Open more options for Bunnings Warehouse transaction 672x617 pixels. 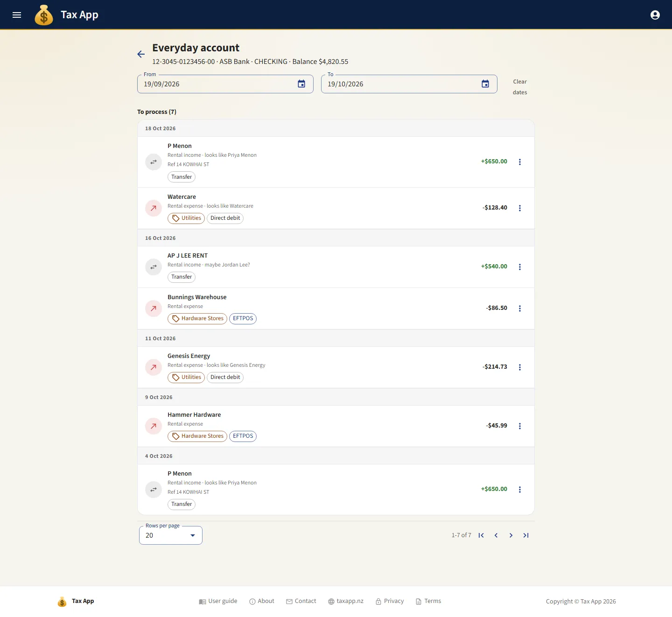pyautogui.click(x=520, y=308)
